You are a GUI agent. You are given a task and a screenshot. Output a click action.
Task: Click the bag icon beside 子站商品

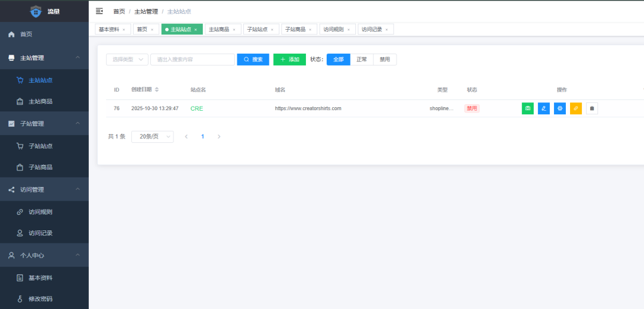pyautogui.click(x=20, y=167)
